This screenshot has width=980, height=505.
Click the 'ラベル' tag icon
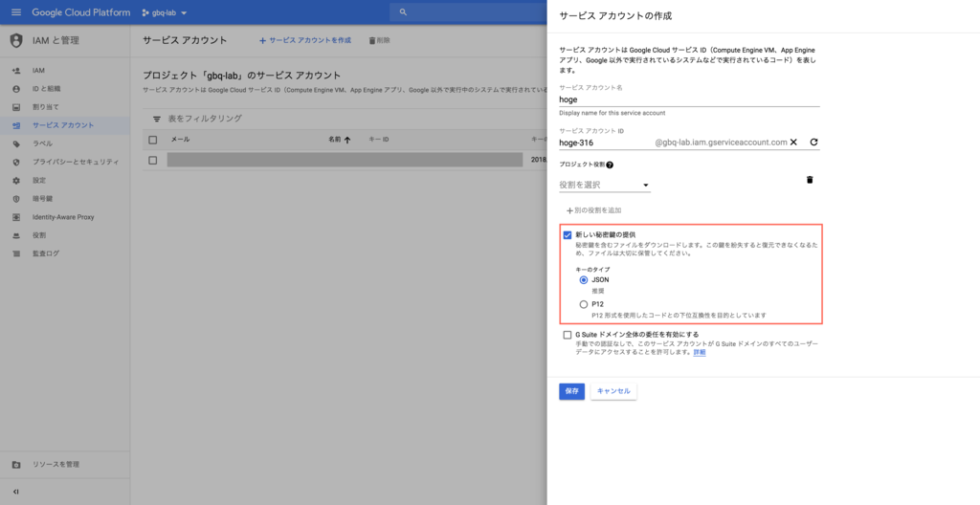(17, 143)
